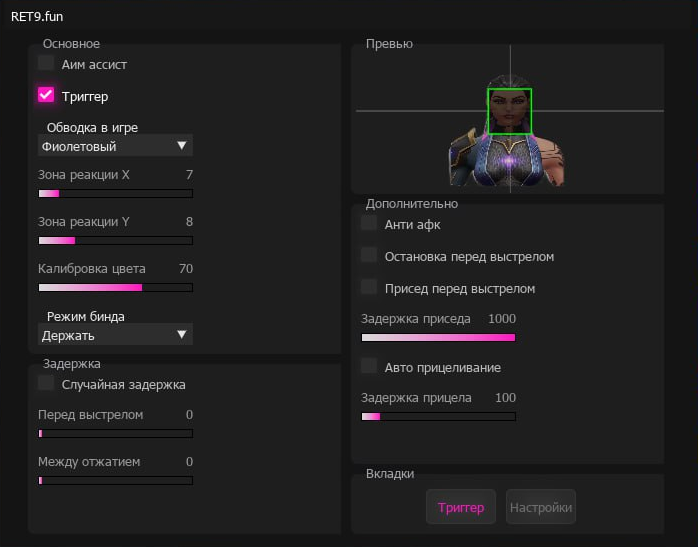Image resolution: width=698 pixels, height=547 pixels.
Task: Open the Настройки tab
Action: 540,507
